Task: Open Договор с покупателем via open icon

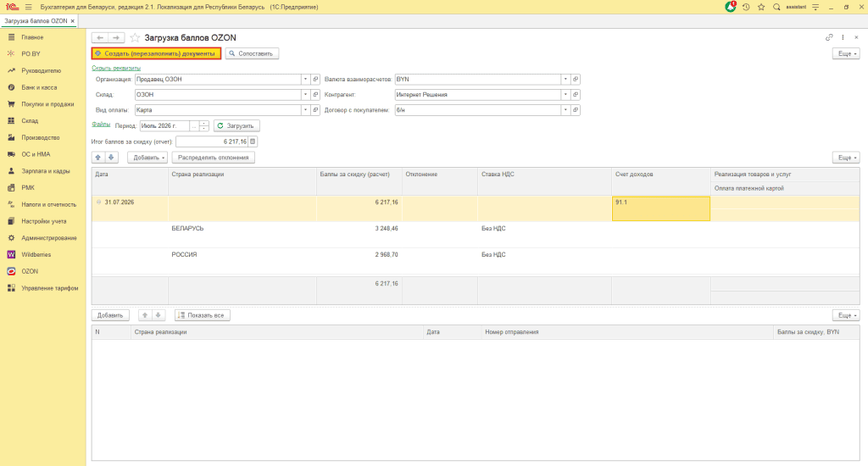Action: [x=576, y=110]
